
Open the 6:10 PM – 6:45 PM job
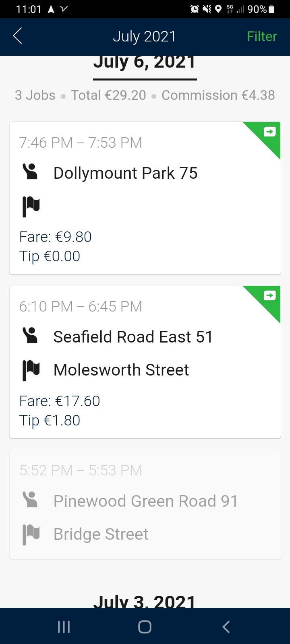81,307
